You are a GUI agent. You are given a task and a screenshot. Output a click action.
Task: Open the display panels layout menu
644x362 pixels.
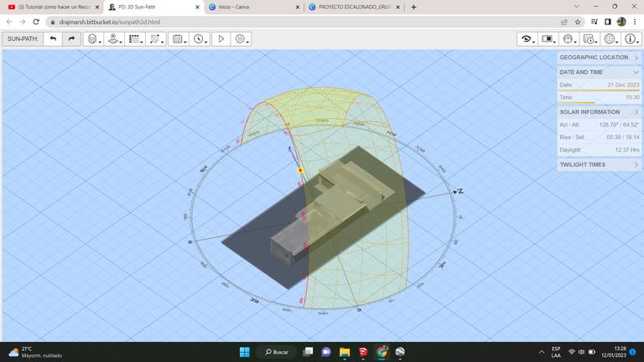(x=548, y=39)
